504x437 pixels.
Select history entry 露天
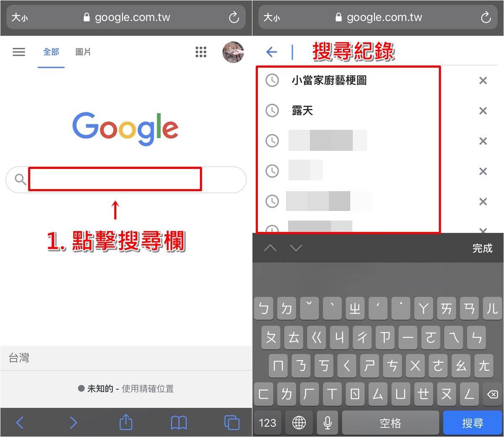[x=302, y=111]
